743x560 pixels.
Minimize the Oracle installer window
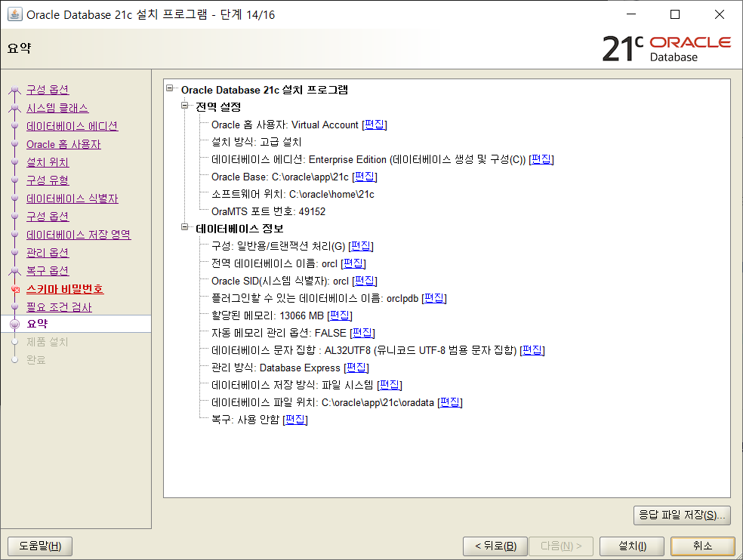[x=631, y=14]
